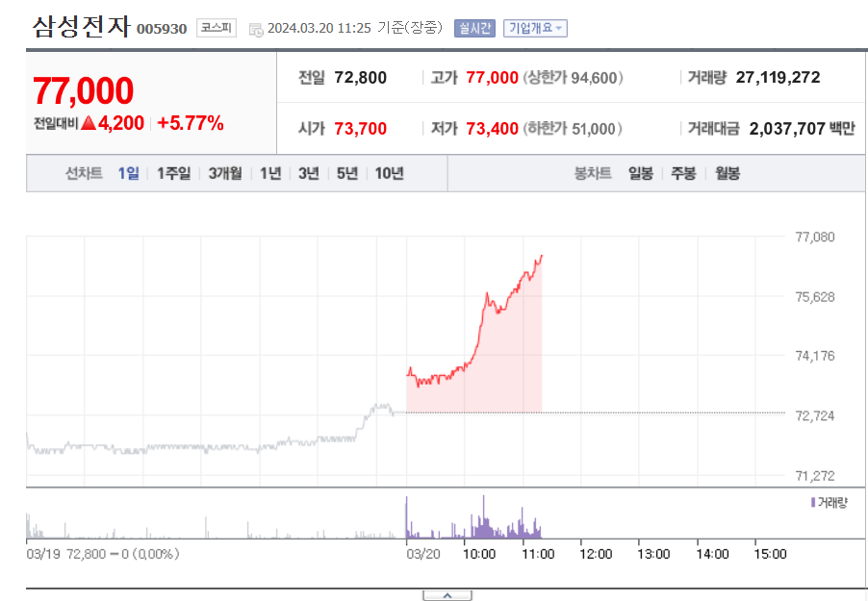The image size is (868, 601).
Task: Click the red up-arrow price change indicator
Action: (89, 123)
